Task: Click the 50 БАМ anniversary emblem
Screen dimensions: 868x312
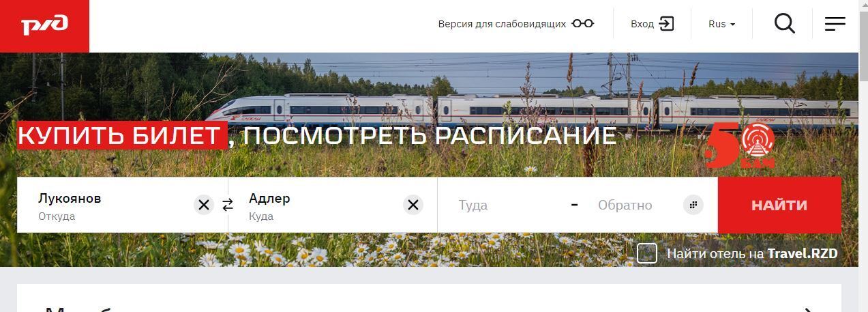Action: pyautogui.click(x=740, y=145)
